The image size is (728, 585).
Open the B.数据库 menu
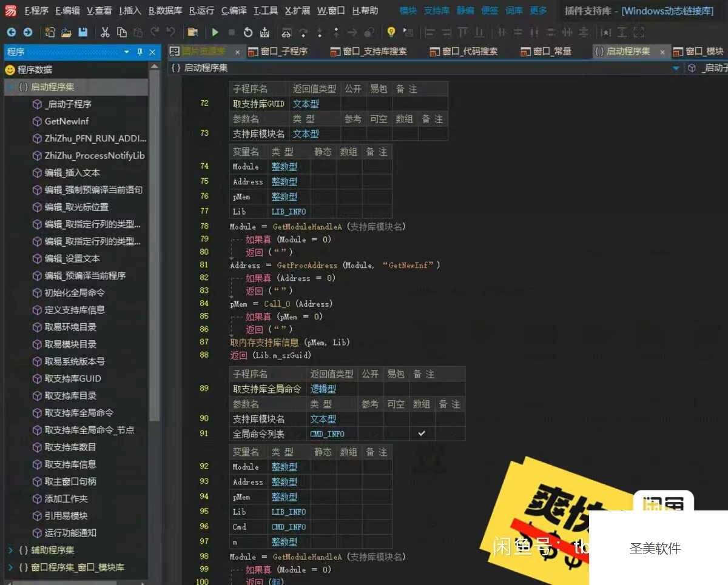click(165, 10)
